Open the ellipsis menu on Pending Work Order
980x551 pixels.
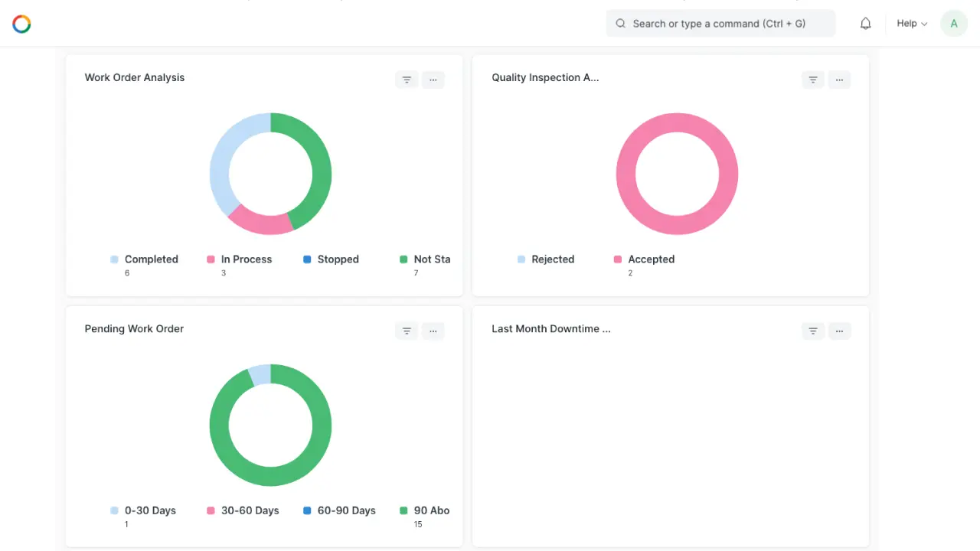coord(433,331)
